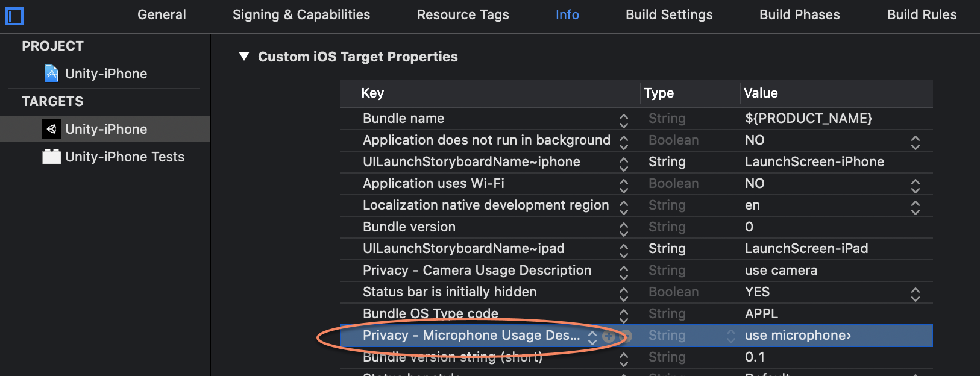Click the stepper beside UILaunchStoryboardName~ipad
Viewport: 980px width, 376px height.
pos(623,249)
